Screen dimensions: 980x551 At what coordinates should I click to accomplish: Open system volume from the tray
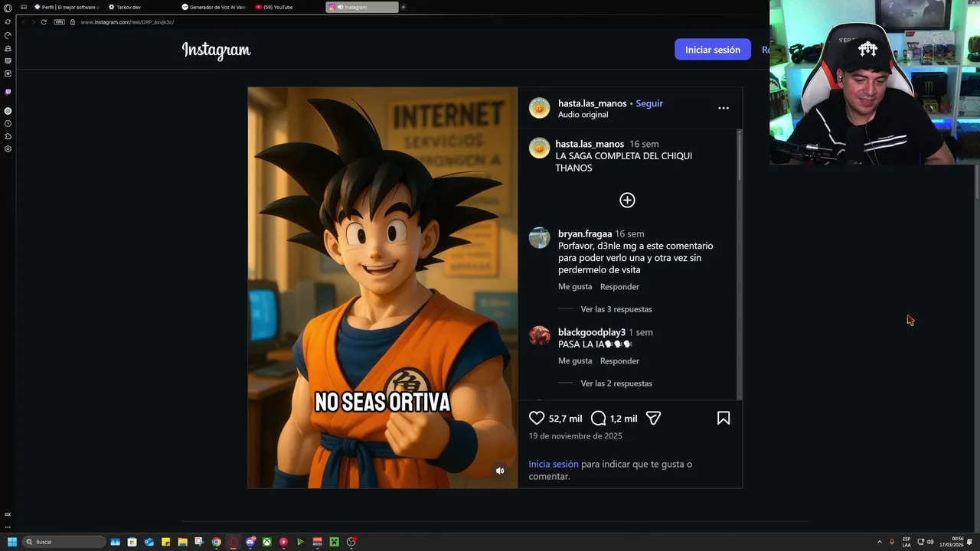click(x=930, y=542)
